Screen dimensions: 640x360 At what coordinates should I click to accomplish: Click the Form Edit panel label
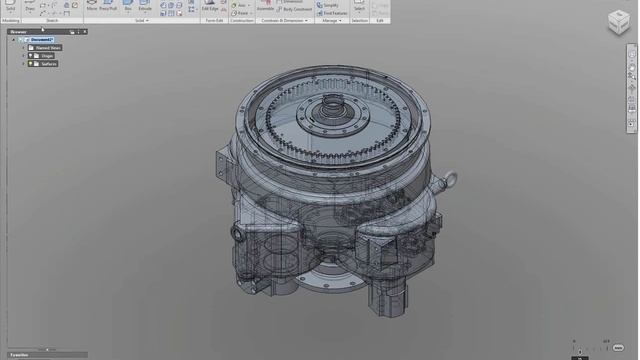coord(214,20)
